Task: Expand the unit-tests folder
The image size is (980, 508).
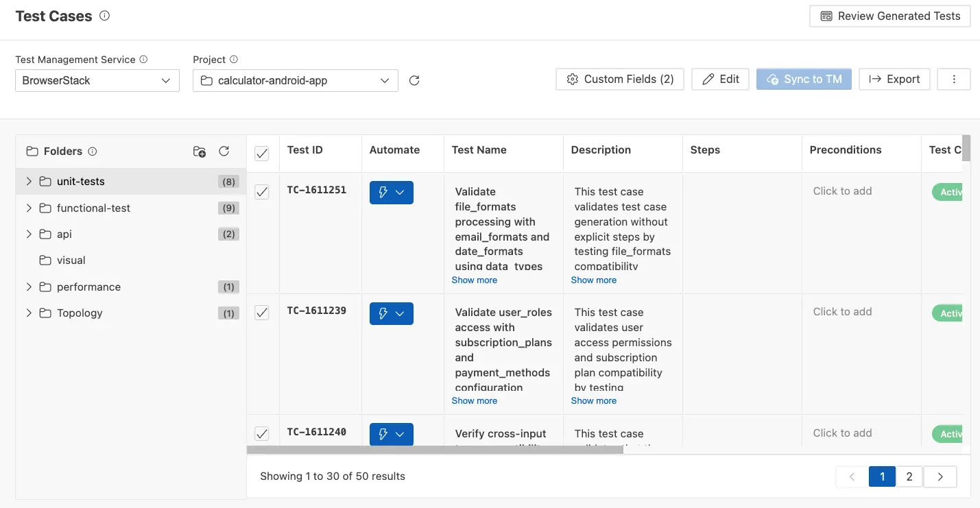Action: click(29, 181)
